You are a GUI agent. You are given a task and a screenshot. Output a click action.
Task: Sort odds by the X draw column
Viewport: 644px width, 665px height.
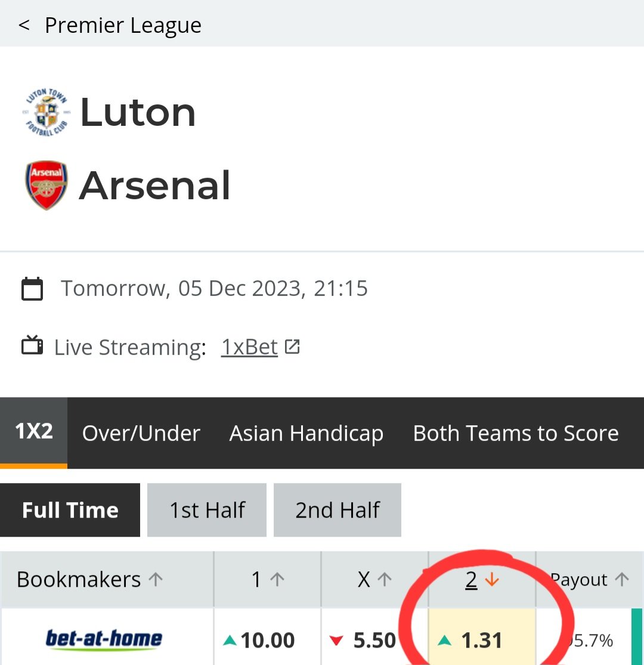pyautogui.click(x=375, y=579)
